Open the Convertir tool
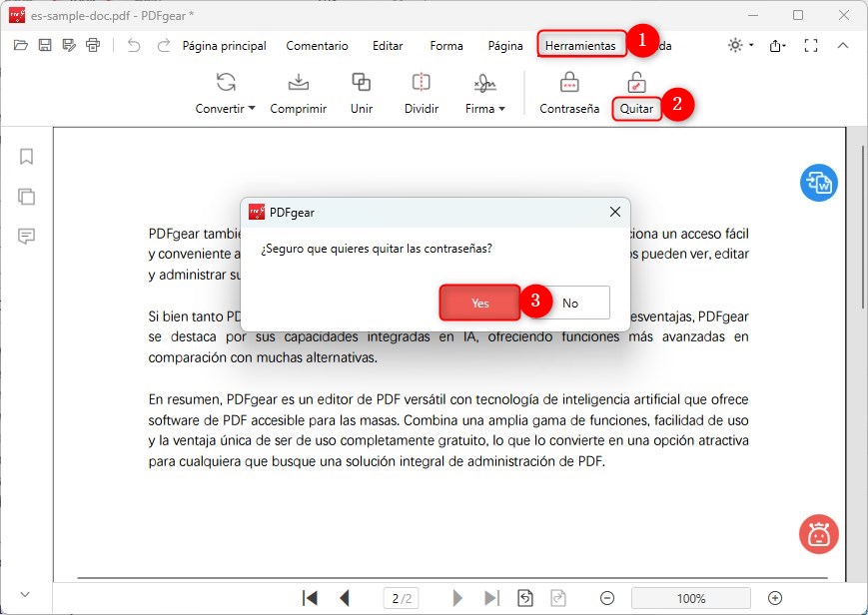This screenshot has height=615, width=868. pyautogui.click(x=226, y=94)
